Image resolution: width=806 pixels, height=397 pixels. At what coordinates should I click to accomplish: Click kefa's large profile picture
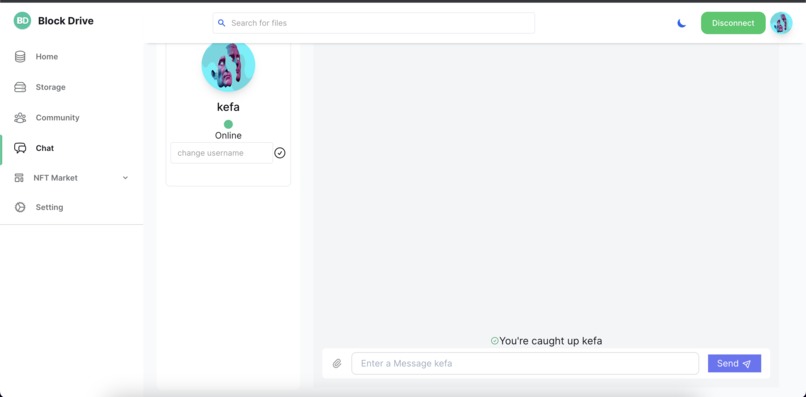click(x=228, y=66)
